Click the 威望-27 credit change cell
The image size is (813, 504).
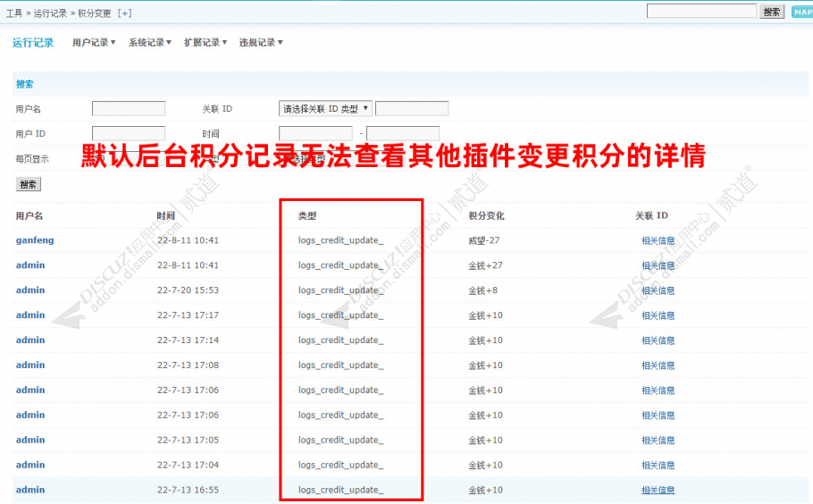click(483, 240)
